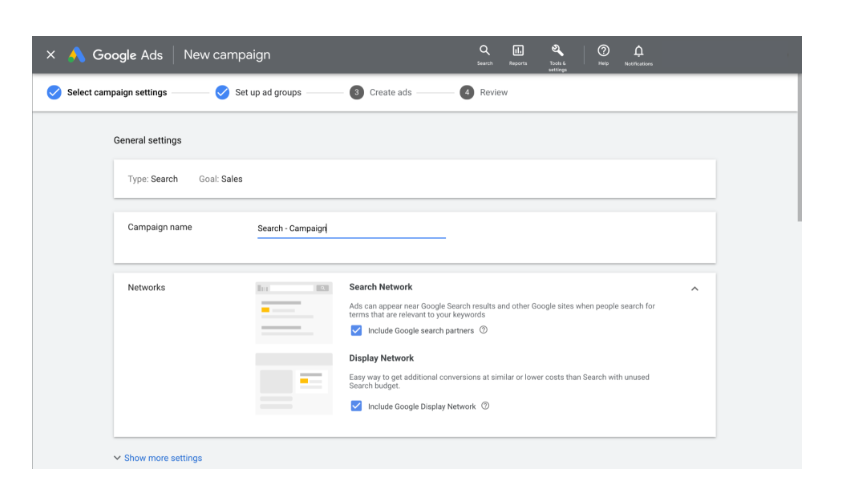Click the Display Network heading
Viewport: 847px width, 503px height.
coord(381,358)
